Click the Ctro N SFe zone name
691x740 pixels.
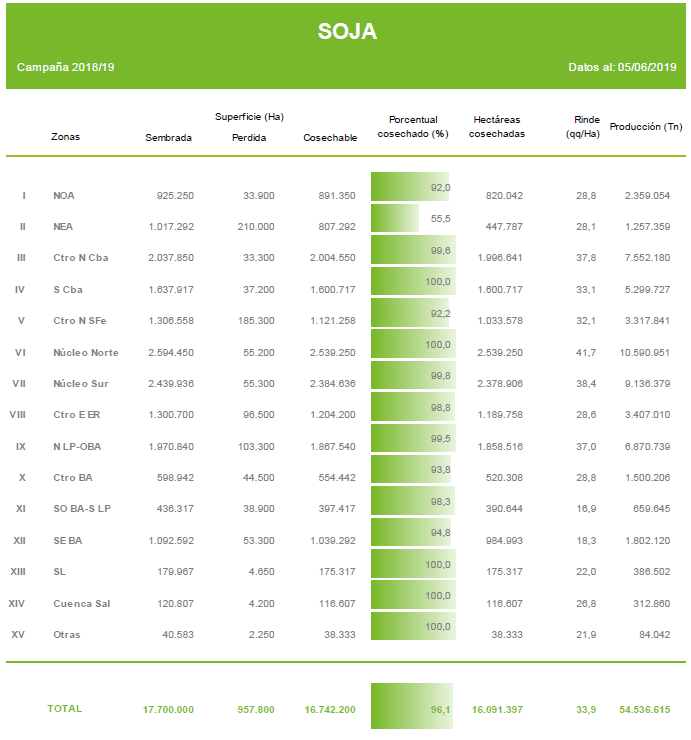(x=81, y=321)
